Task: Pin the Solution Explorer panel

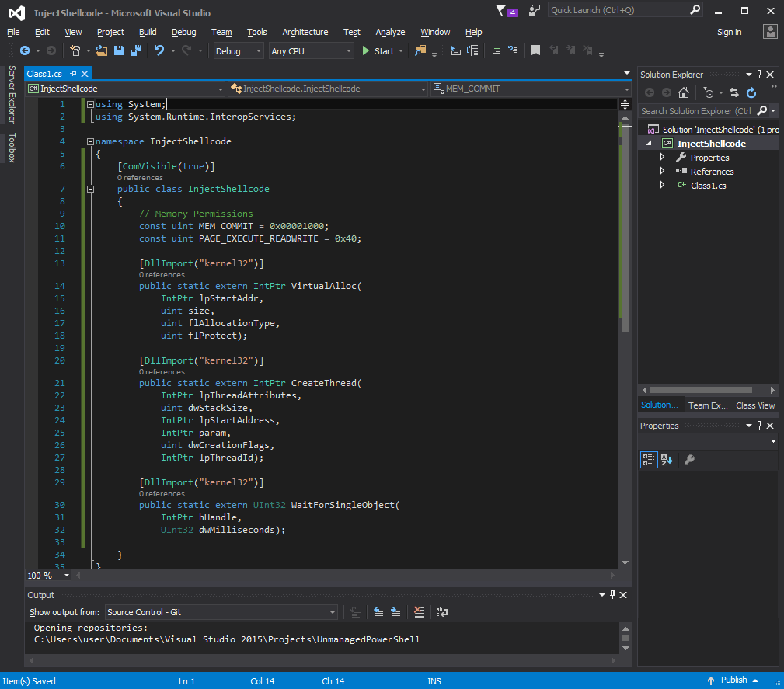Action: (759, 74)
